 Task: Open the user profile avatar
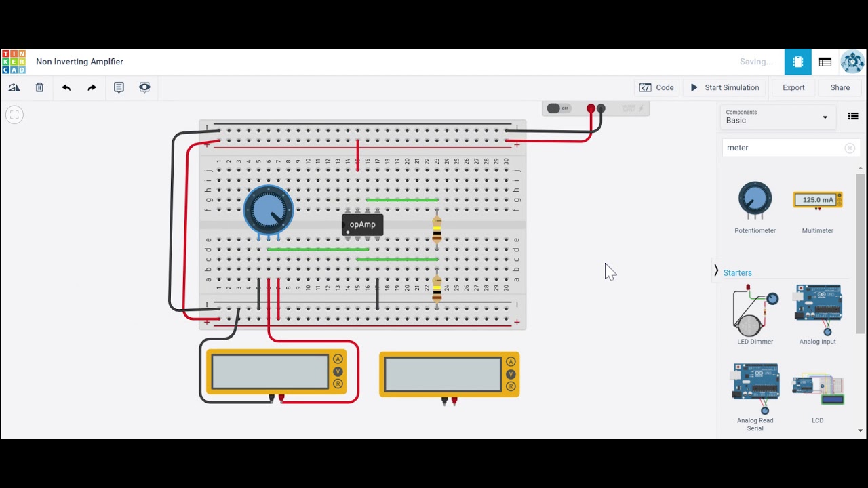852,62
